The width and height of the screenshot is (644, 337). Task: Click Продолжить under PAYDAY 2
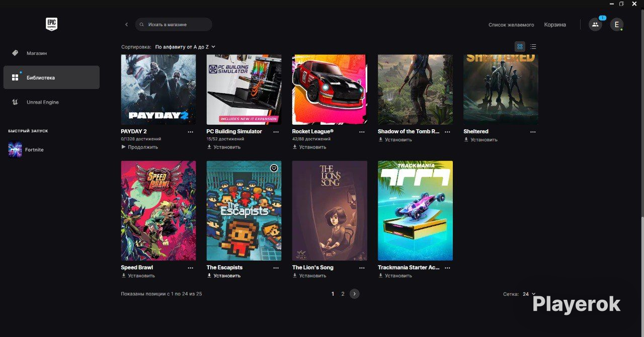click(x=139, y=147)
